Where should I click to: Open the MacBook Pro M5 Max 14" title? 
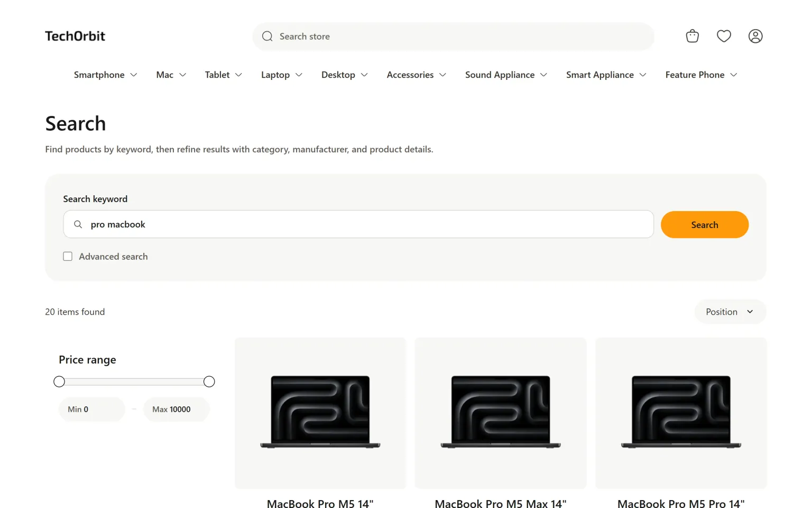501,503
